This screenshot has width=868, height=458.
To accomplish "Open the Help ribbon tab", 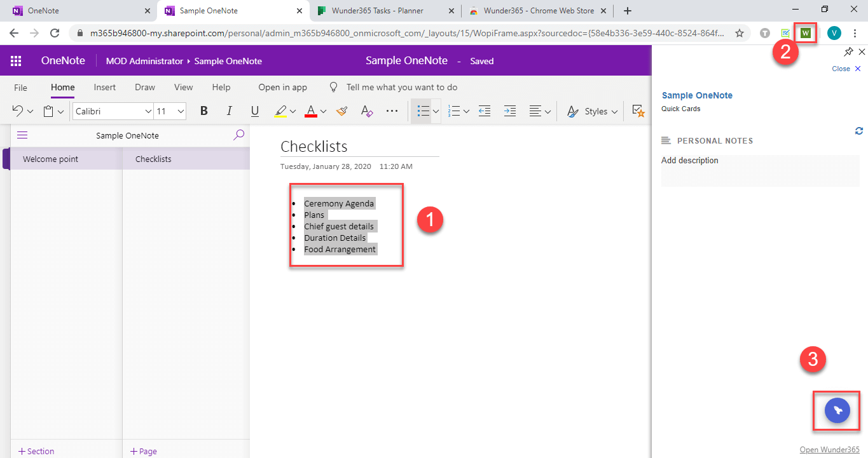I will point(221,88).
